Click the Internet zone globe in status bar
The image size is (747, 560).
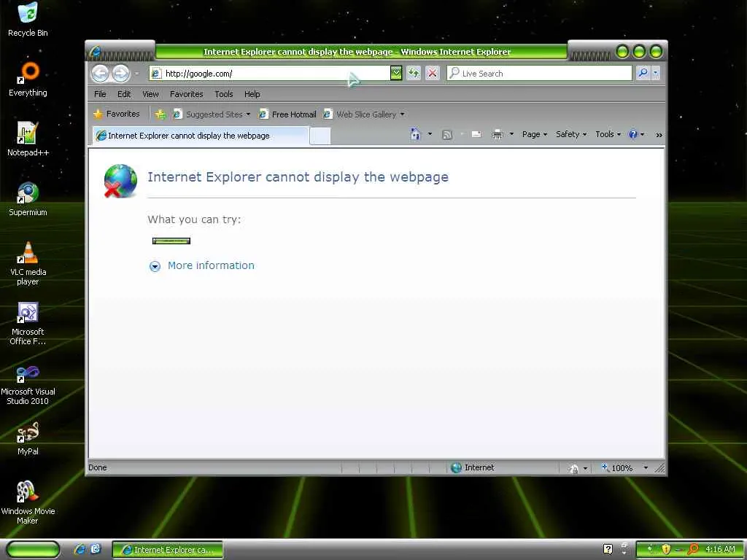(456, 467)
